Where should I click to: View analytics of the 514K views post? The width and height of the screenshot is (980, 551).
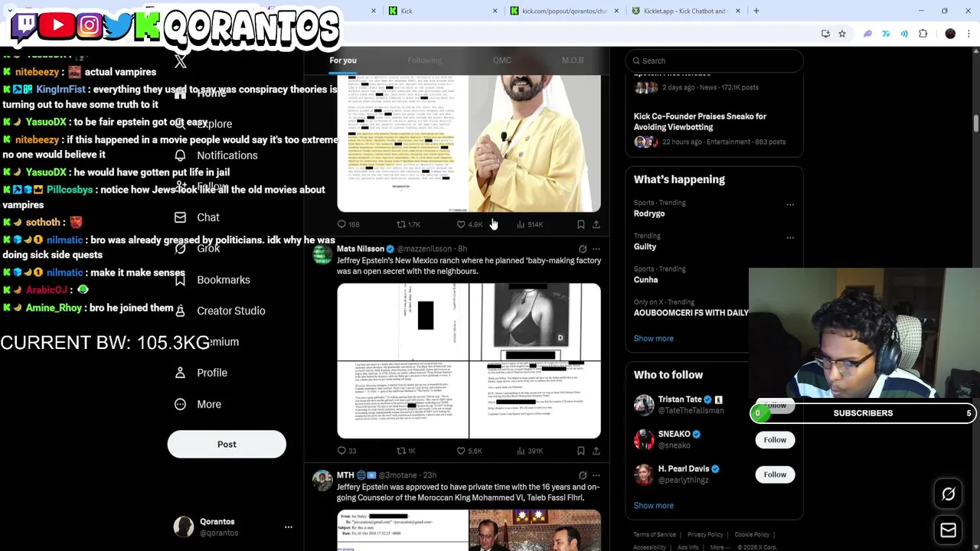(530, 224)
